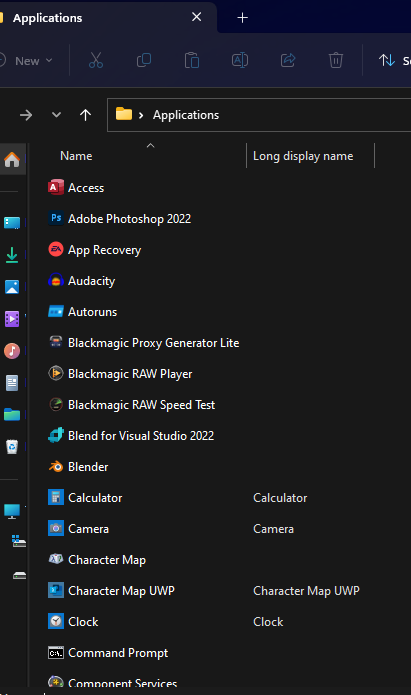Sort by Name column header
Image resolution: width=411 pixels, height=695 pixels.
[x=76, y=156]
